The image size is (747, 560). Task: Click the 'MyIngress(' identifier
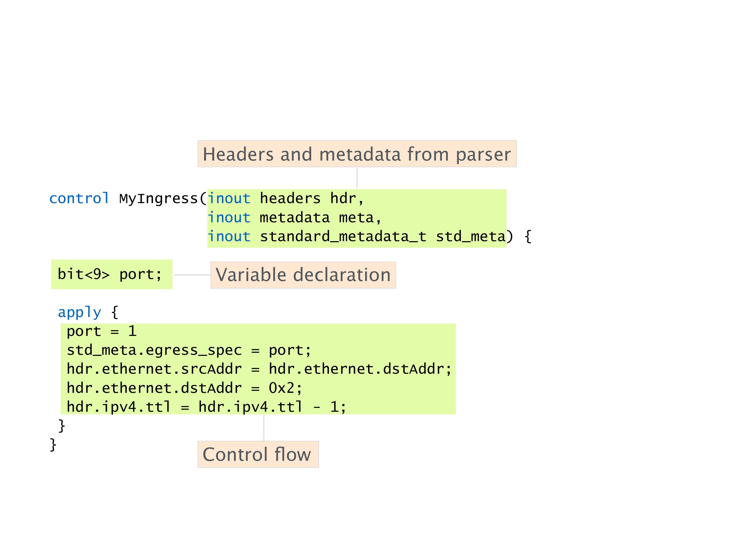coord(163,199)
